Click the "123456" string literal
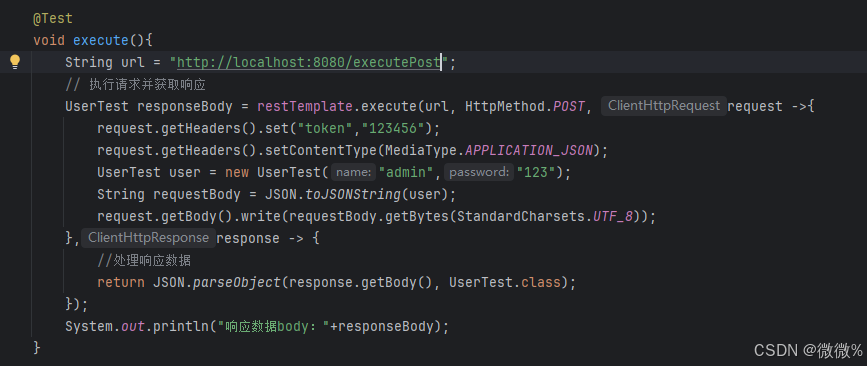This screenshot has width=867, height=366. [396, 128]
